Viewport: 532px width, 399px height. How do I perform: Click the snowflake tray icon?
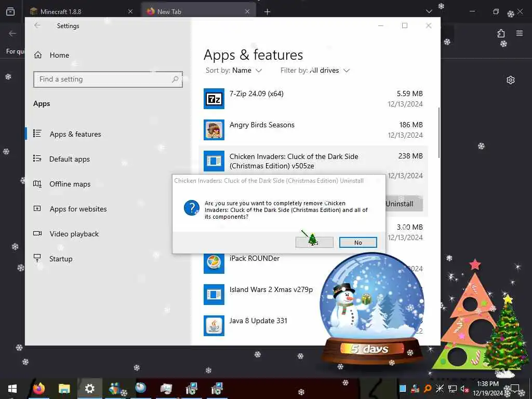tap(440, 389)
